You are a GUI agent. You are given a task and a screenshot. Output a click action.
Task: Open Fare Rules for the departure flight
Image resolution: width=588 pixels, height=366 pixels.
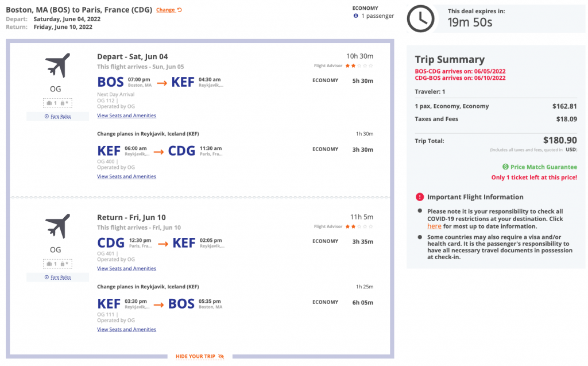(x=57, y=116)
